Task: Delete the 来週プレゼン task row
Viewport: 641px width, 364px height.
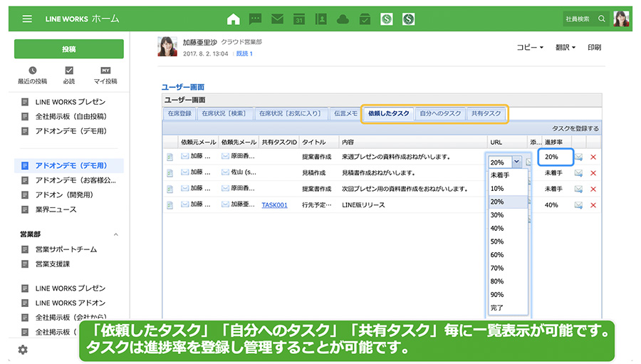Action: tap(593, 157)
